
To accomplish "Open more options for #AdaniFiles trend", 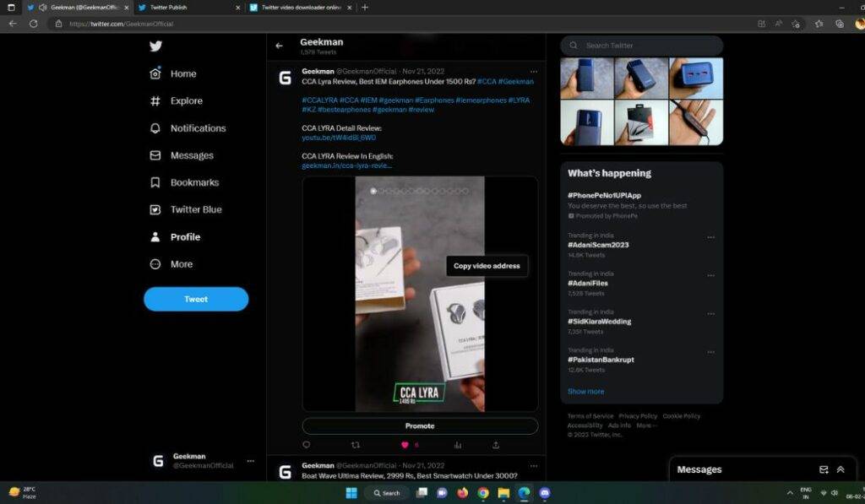I will pos(710,276).
